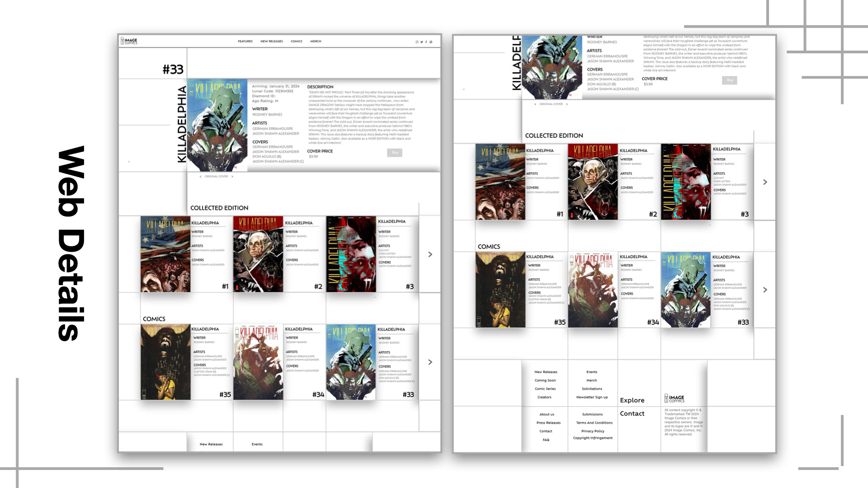This screenshot has width=868, height=488.
Task: Open the Facebook icon in header
Action: pyautogui.click(x=426, y=42)
